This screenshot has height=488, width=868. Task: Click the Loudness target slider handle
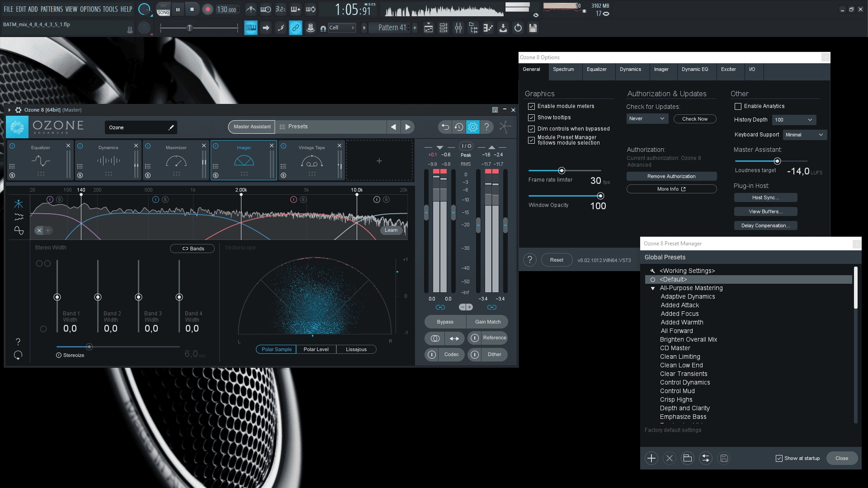[777, 161]
